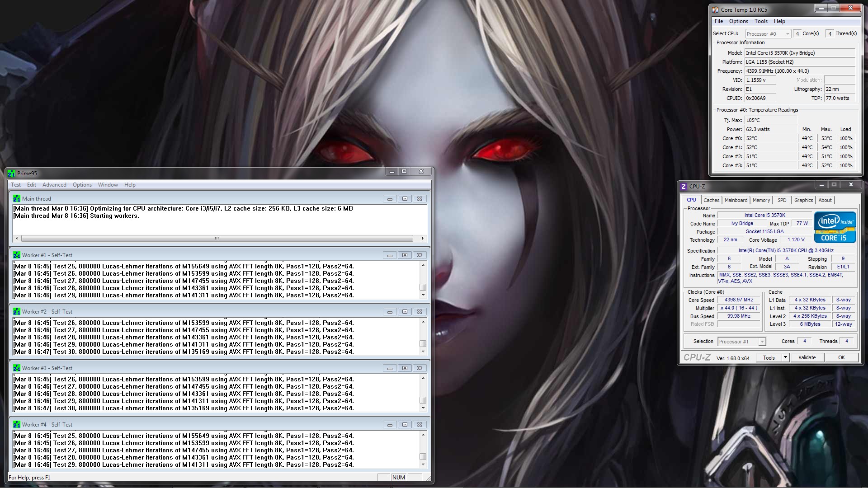Switch to the Mainboard tab in CPU-Z

tap(736, 200)
